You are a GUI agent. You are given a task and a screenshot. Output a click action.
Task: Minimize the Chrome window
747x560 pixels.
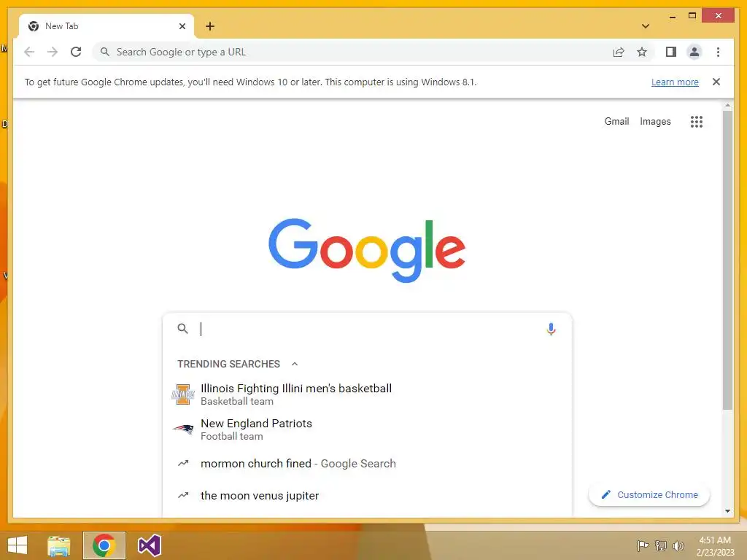[x=672, y=17]
